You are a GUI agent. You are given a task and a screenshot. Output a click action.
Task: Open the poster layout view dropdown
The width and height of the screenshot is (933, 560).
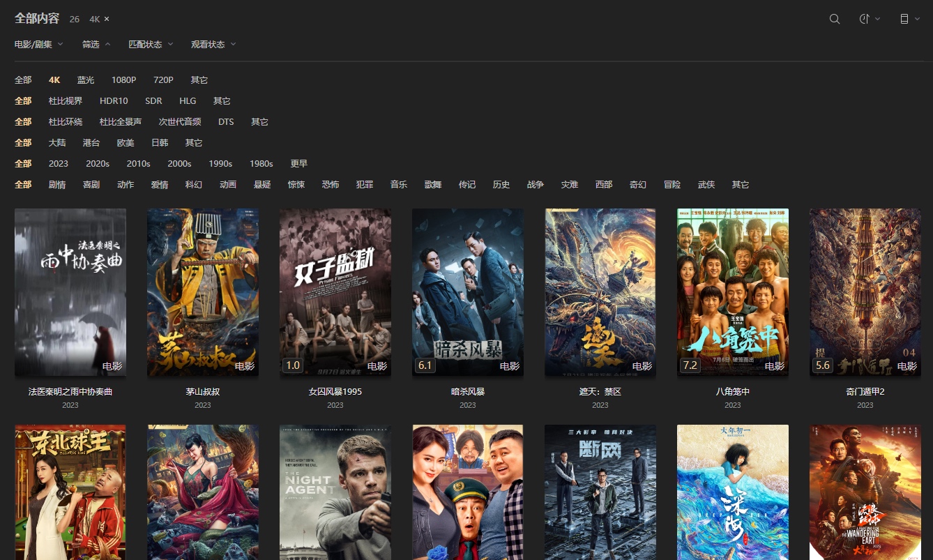pos(909,19)
